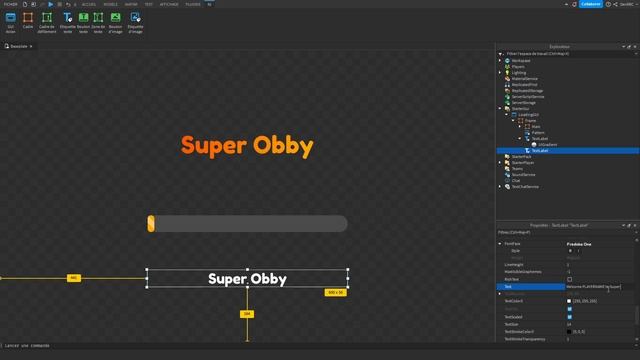Toggle the bold style button under FontFace
640x360 pixels.
coord(570,251)
